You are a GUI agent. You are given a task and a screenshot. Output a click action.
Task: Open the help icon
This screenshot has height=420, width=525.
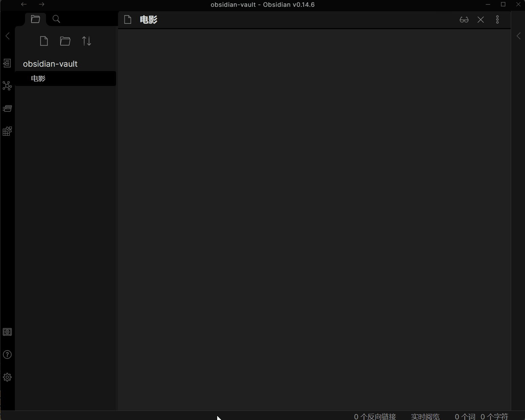pyautogui.click(x=7, y=355)
